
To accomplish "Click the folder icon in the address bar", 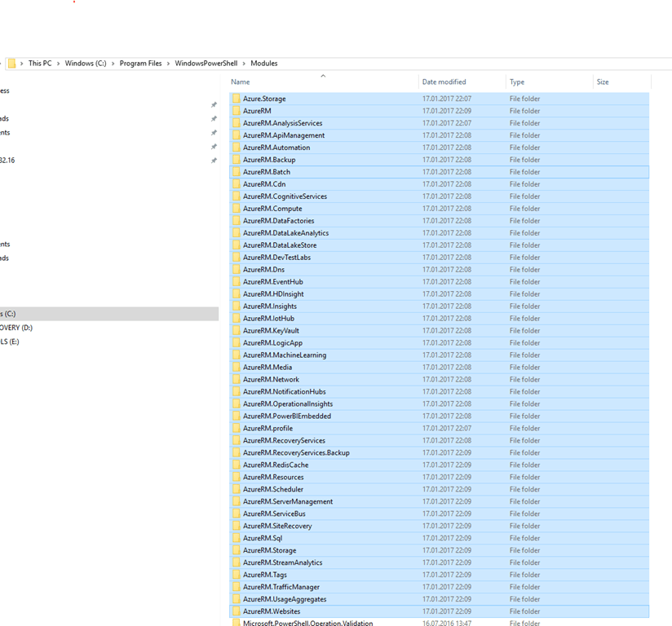I will [x=13, y=63].
